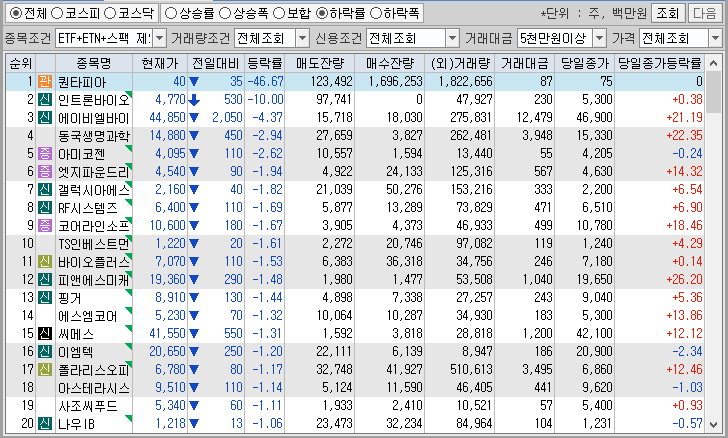The width and height of the screenshot is (728, 438).
Task: Select the 상승폭 radio option
Action: pyautogui.click(x=225, y=13)
